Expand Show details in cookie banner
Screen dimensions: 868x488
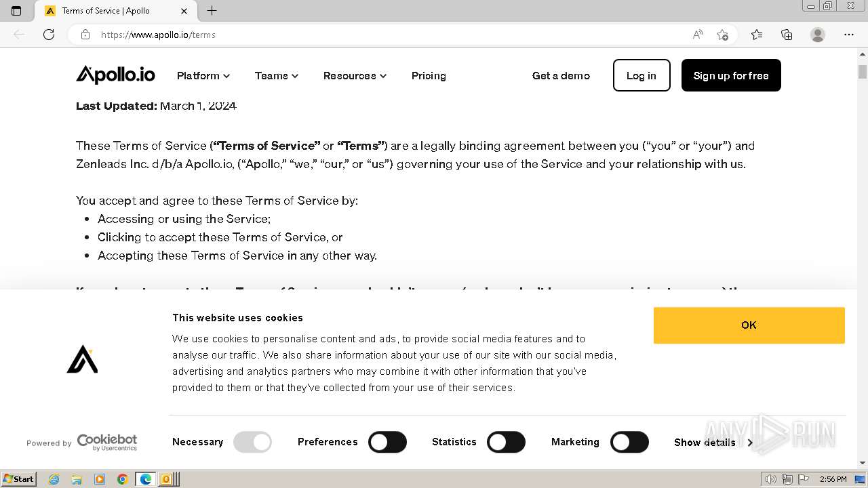(x=713, y=443)
